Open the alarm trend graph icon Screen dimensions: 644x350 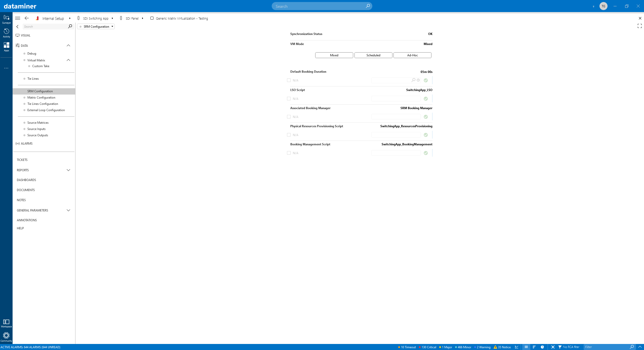[517, 347]
